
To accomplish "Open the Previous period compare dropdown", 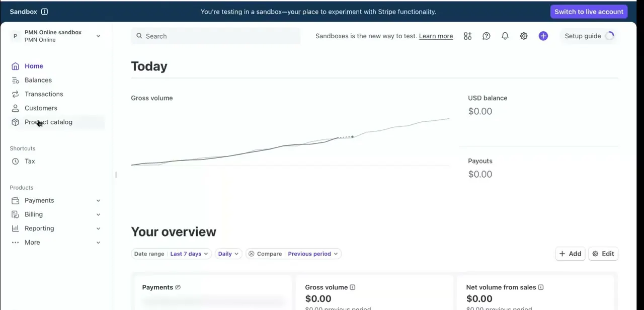I will 312,254.
